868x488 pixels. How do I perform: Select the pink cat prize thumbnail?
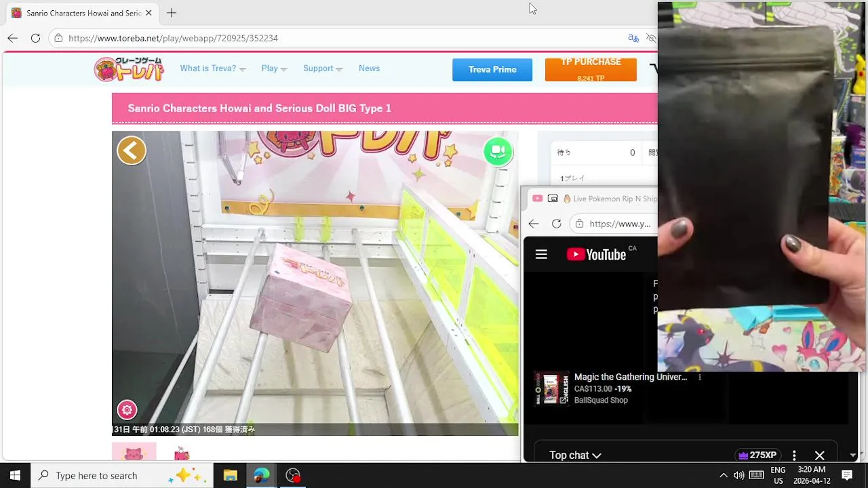134,451
